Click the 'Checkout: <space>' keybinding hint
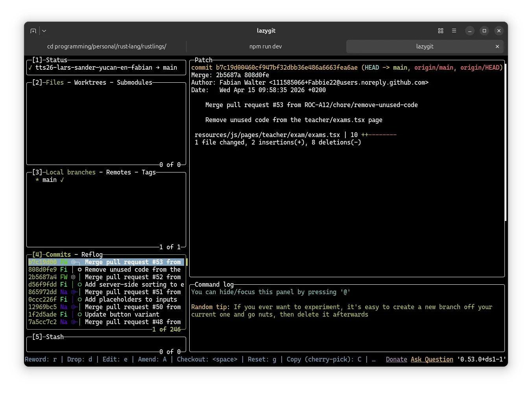Screen dimensions: 532x393 [x=207, y=360]
